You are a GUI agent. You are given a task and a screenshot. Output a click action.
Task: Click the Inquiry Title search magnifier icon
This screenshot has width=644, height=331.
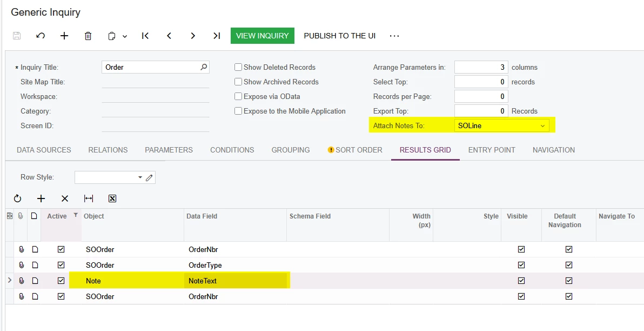click(204, 67)
